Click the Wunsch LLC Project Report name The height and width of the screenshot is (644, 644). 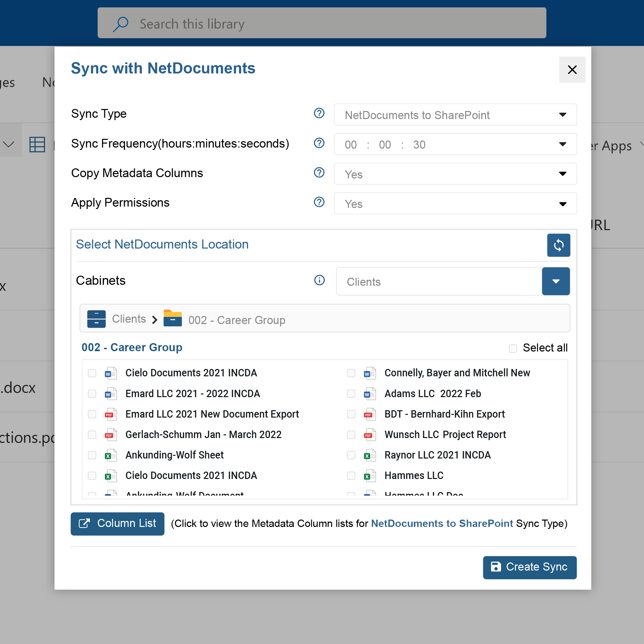[445, 435]
